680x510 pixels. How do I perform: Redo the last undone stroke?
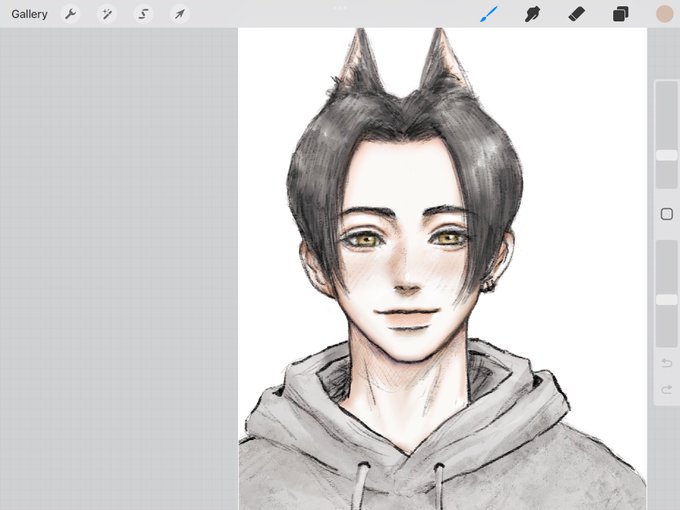[x=667, y=389]
